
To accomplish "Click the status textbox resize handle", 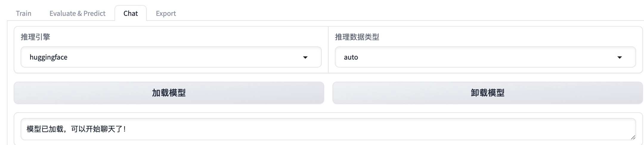I will click(x=633, y=137).
